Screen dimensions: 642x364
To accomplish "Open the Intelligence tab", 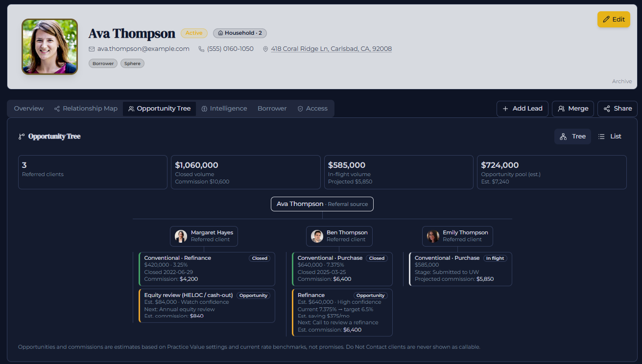I will [x=224, y=109].
